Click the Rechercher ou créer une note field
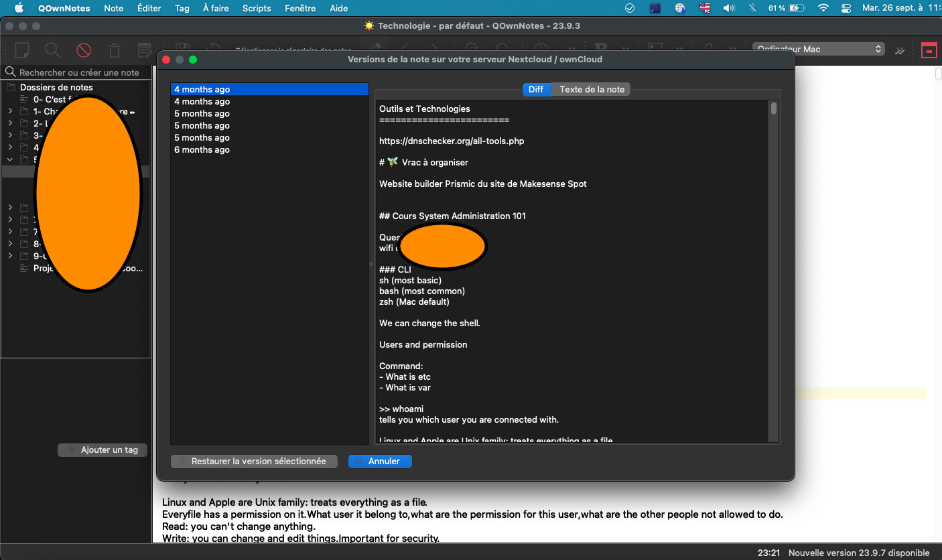The width and height of the screenshot is (942, 560). 79,72
